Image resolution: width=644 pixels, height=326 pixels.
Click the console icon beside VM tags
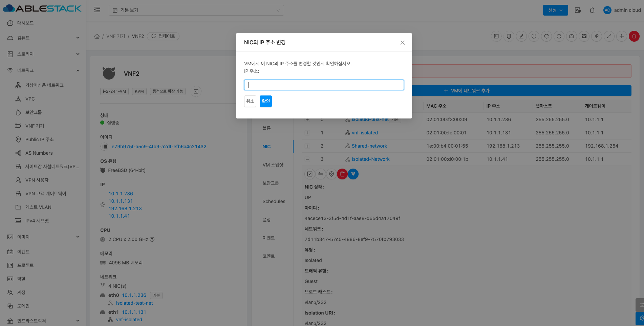(x=196, y=91)
